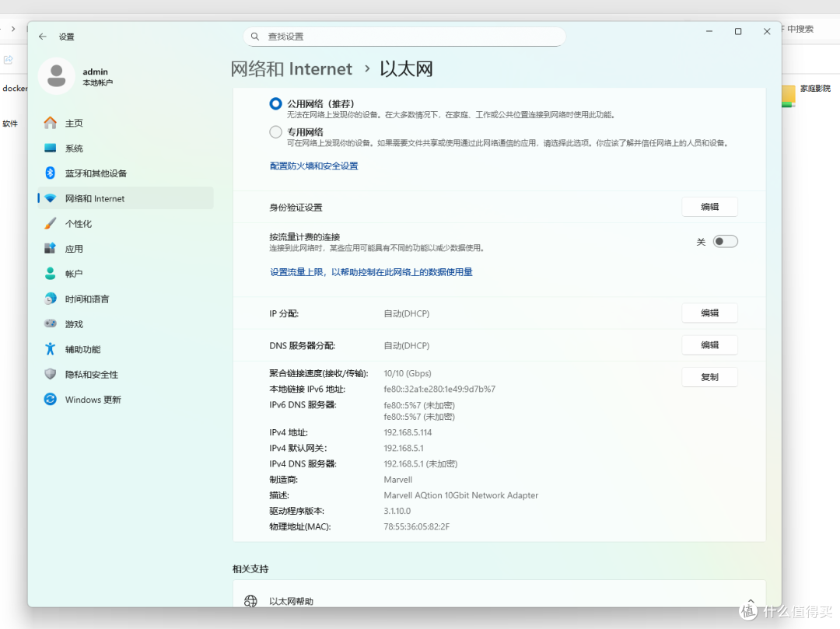Click the Bluetooth icon in sidebar

pyautogui.click(x=51, y=173)
